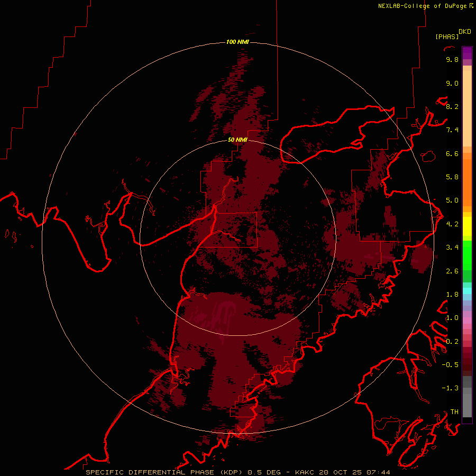
Task: Select the 2.6 value on the color scale
Action: pyautogui.click(x=452, y=271)
